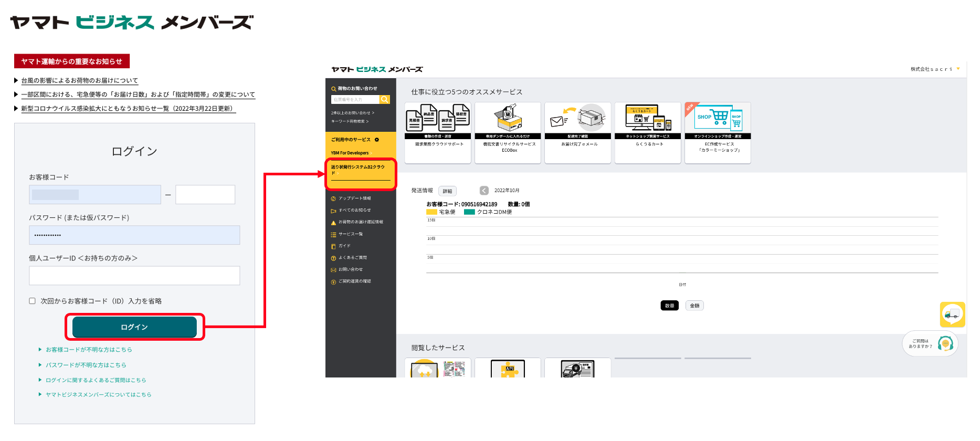Open the お届け完了eメール service card
Screen dimensions: 980x441
point(578,133)
